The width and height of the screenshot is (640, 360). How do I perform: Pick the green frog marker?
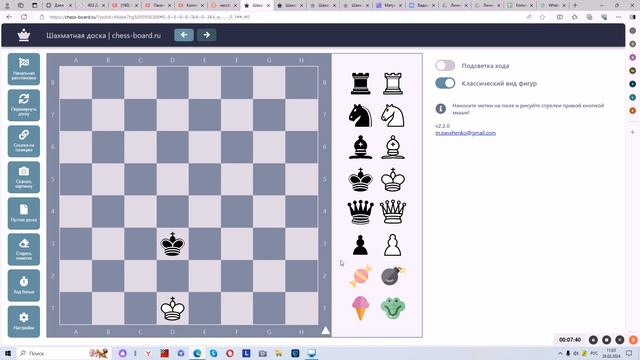pos(393,308)
